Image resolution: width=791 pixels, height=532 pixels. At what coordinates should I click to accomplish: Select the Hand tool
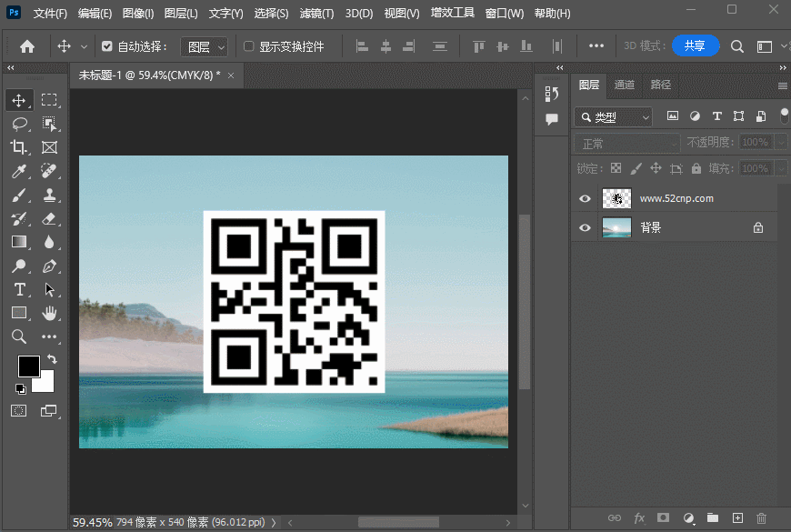click(49, 313)
